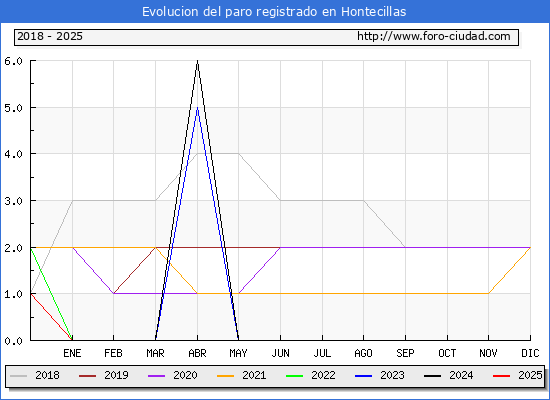This screenshot has height=400, width=550.
Task: Click the 3.0 y-axis value
Action: (x=13, y=201)
